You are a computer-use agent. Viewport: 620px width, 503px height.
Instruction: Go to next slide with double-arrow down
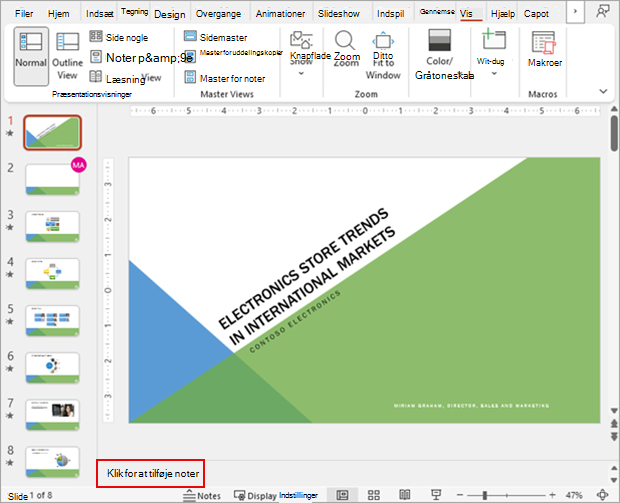pyautogui.click(x=614, y=436)
